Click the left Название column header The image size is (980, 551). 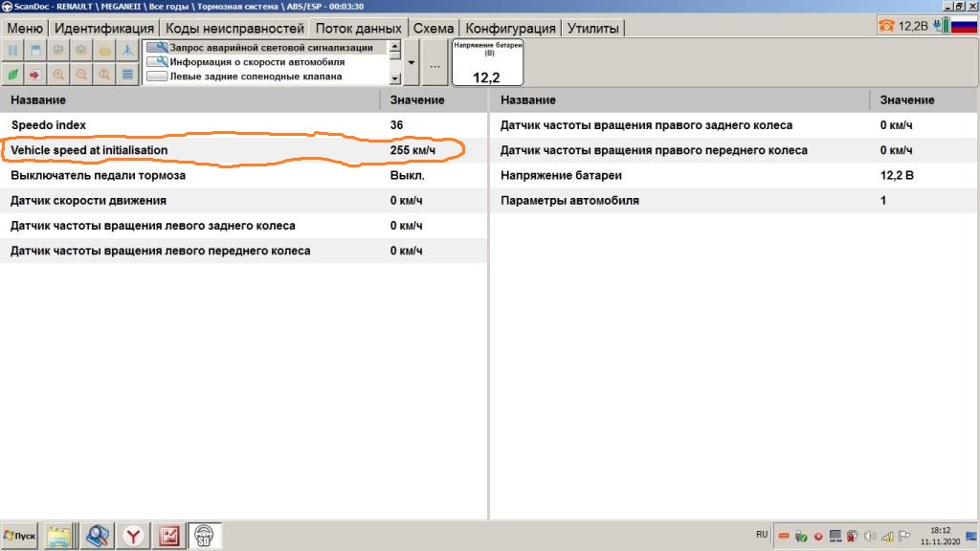pos(190,99)
